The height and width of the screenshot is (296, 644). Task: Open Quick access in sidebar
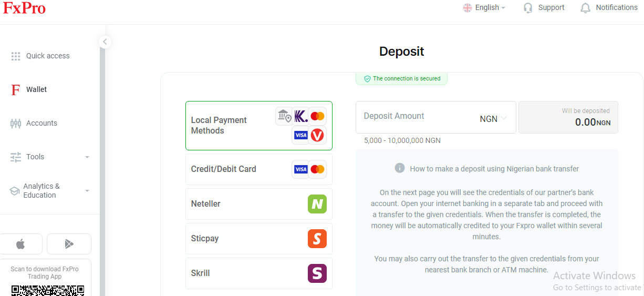[47, 56]
